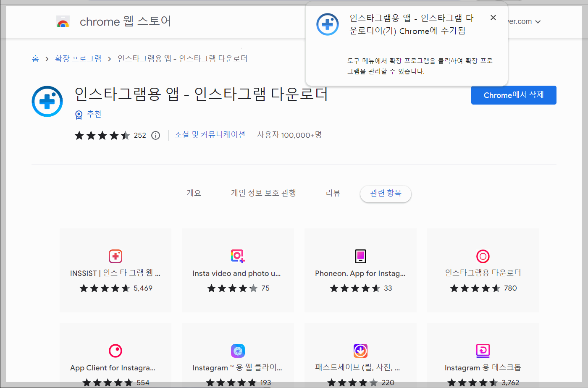Open the 소셜 및 커뮤니케이션 category link
The image size is (588, 388).
[210, 135]
